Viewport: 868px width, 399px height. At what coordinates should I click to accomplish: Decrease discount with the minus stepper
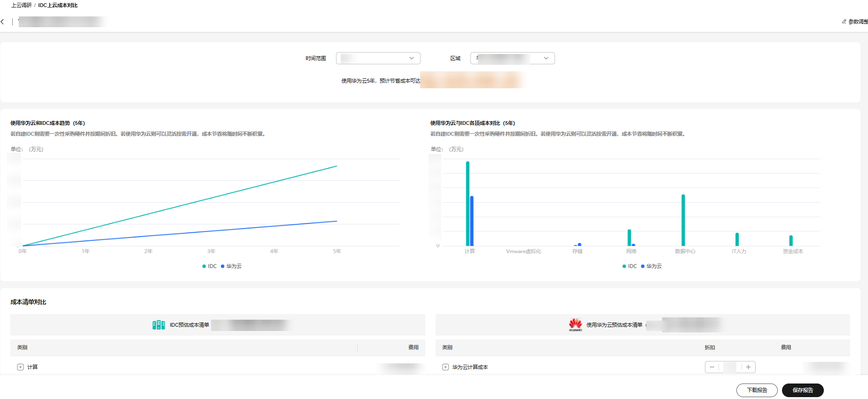tap(712, 367)
